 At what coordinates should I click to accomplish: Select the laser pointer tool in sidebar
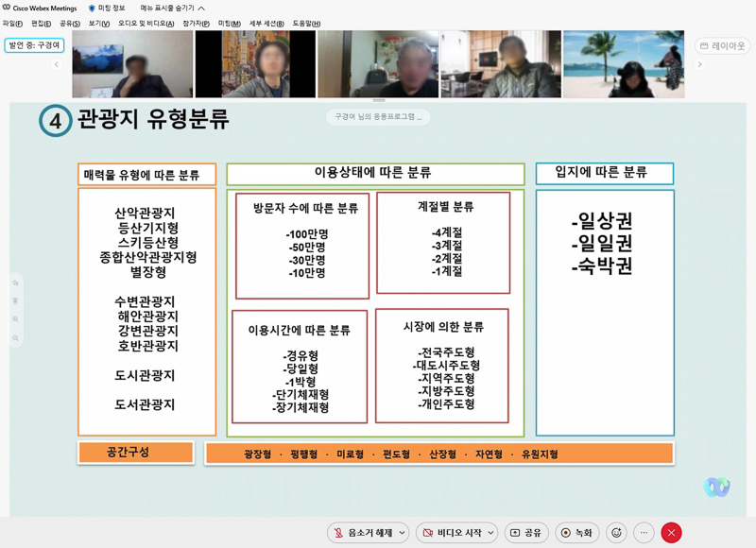click(x=15, y=300)
